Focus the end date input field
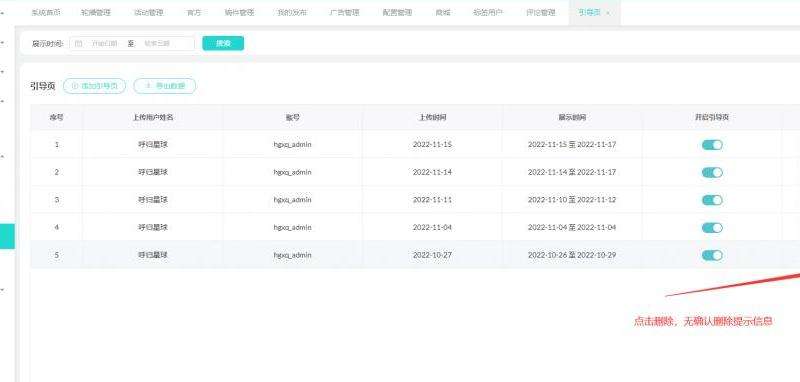The height and width of the screenshot is (382, 800). click(157, 44)
